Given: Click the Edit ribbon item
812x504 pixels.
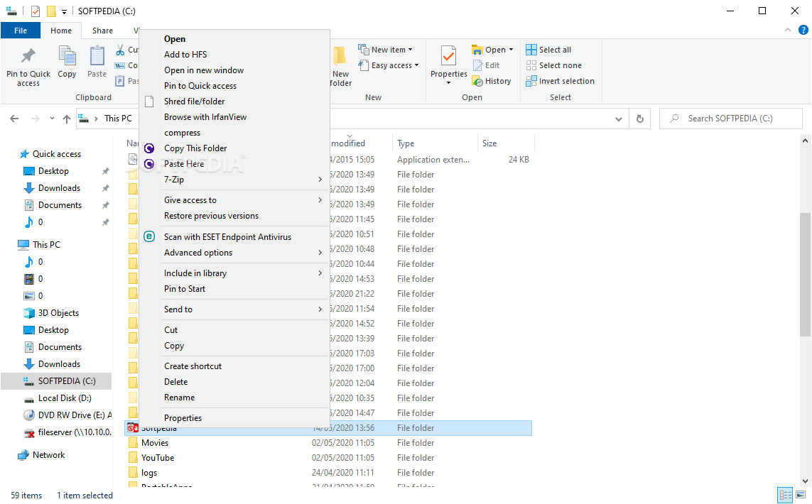Looking at the screenshot, I should [x=486, y=65].
